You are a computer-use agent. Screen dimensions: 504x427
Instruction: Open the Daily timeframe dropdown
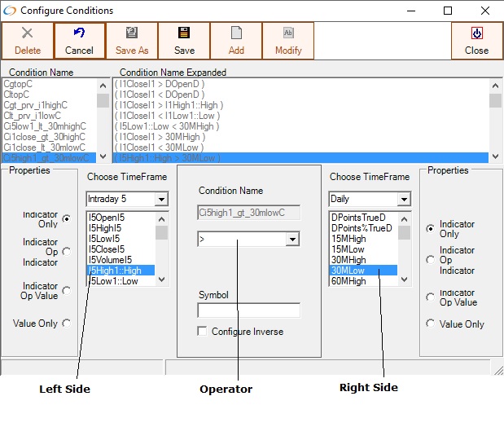[x=404, y=200]
